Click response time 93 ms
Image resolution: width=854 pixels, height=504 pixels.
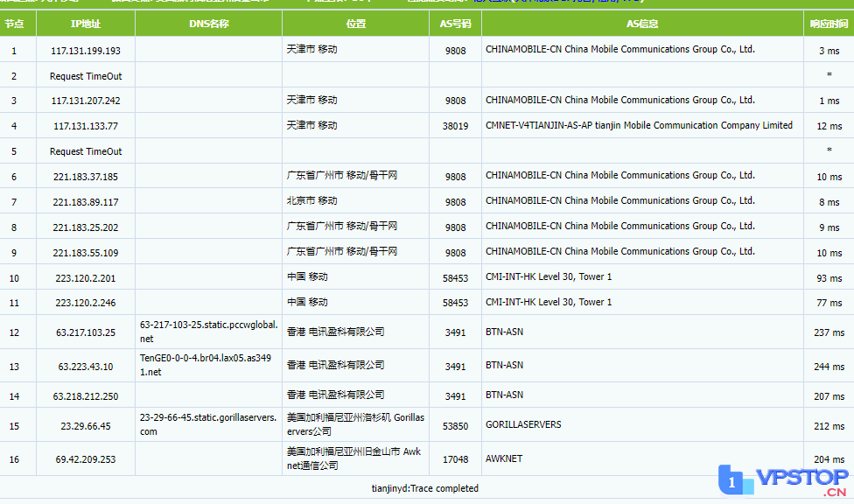pos(829,278)
